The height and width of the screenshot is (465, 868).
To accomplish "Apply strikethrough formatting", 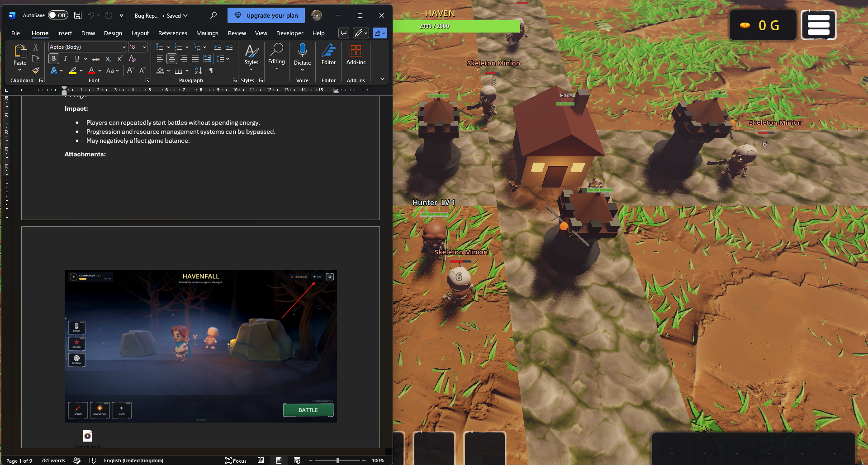I will pos(96,59).
